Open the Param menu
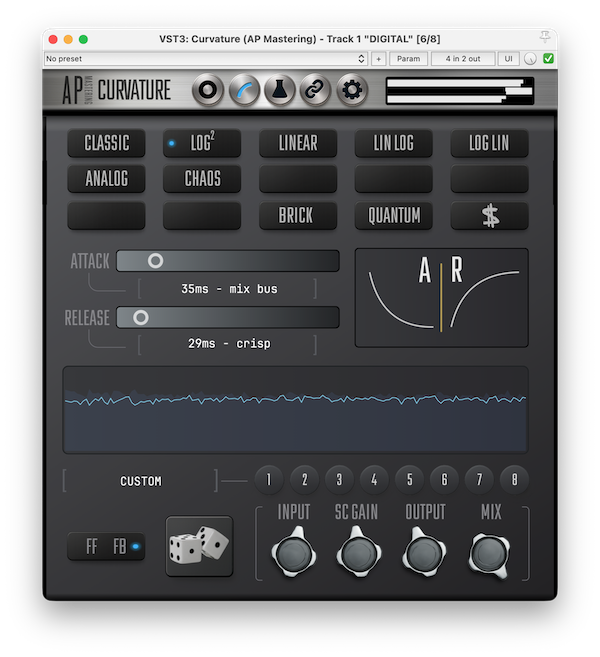Viewport: 600px width, 657px height. [408, 59]
